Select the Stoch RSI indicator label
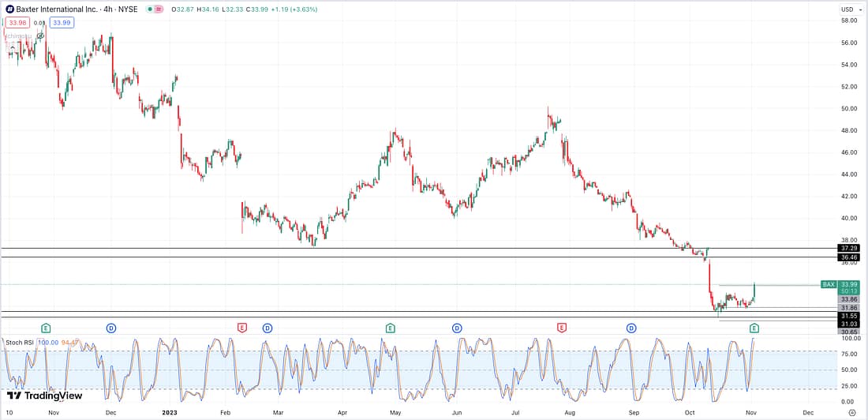The height and width of the screenshot is (420, 868). [x=17, y=342]
